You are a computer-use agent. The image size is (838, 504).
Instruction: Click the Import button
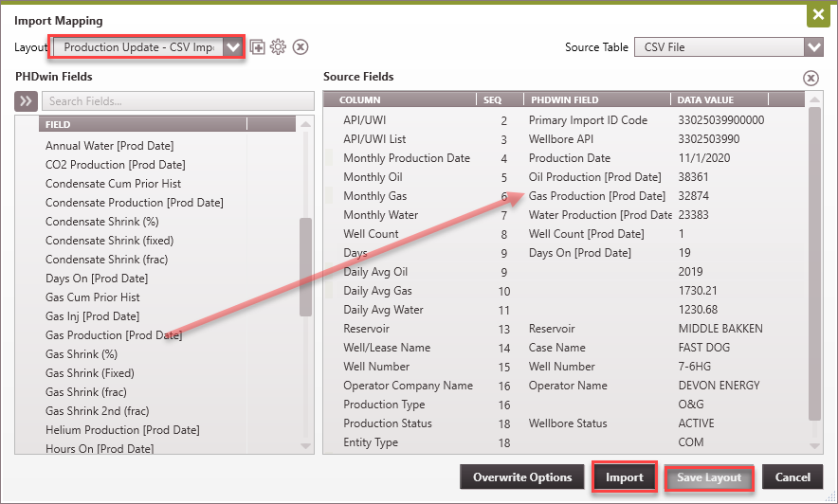click(624, 477)
